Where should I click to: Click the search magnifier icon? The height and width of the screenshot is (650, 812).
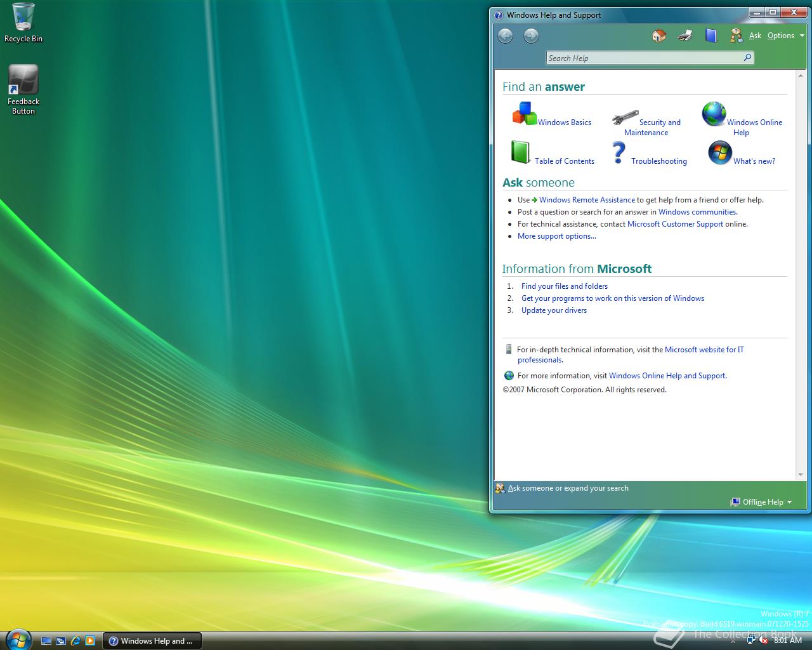coord(747,58)
